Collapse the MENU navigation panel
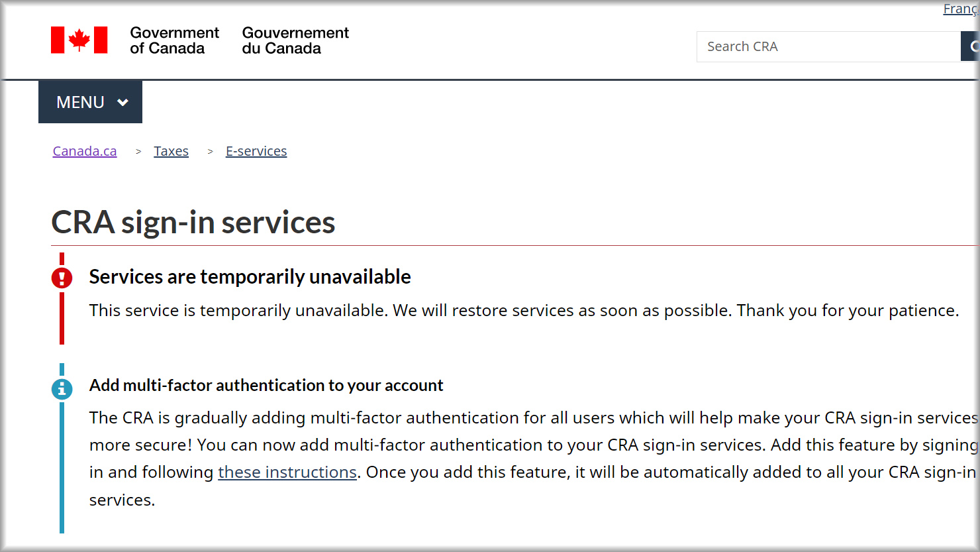 90,101
